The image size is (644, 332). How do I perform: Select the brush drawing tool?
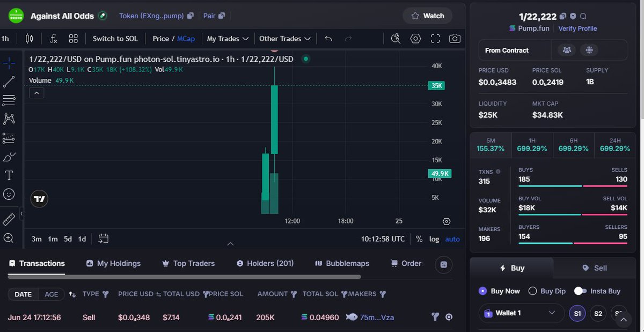(9, 157)
